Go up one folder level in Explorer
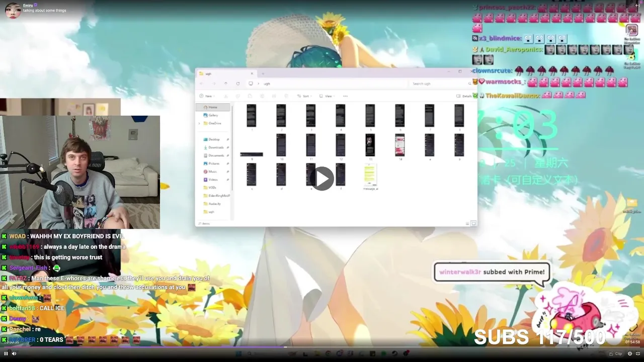 pos(226,83)
